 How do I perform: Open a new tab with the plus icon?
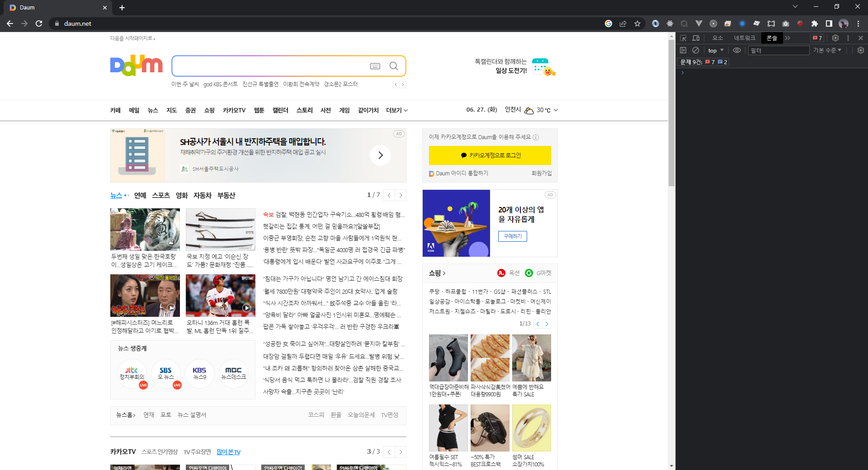tap(122, 8)
